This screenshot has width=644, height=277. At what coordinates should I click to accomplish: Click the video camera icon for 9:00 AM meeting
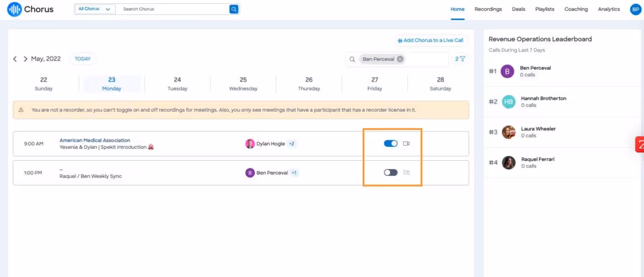tap(407, 144)
